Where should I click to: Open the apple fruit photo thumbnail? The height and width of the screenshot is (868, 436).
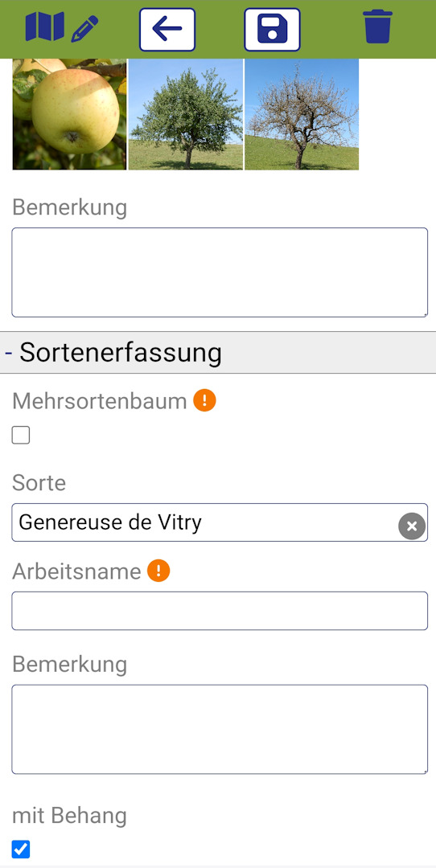69,114
